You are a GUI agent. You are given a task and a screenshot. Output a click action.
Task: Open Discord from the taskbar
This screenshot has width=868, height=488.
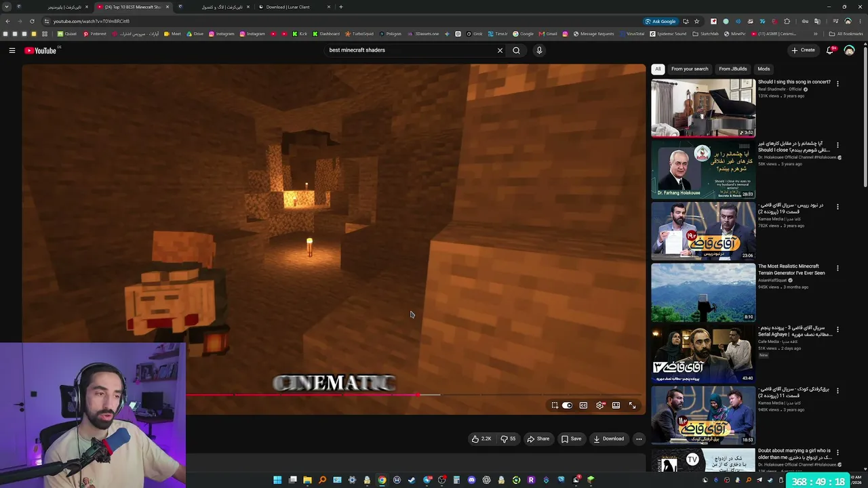[471, 480]
